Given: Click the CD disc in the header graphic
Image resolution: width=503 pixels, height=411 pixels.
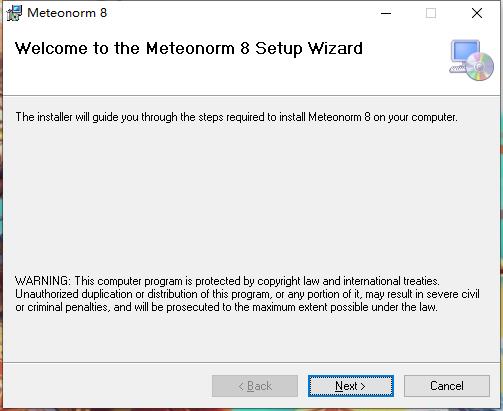Looking at the screenshot, I should (480, 67).
